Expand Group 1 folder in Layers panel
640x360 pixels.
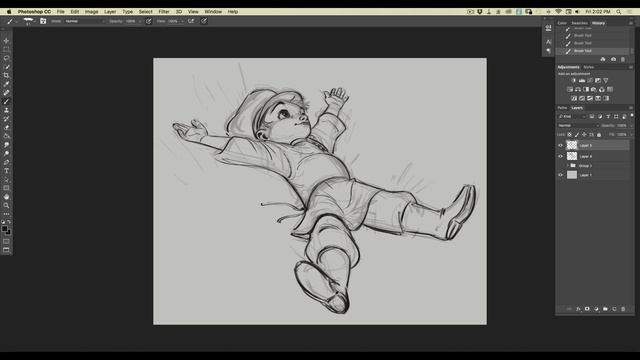point(567,166)
